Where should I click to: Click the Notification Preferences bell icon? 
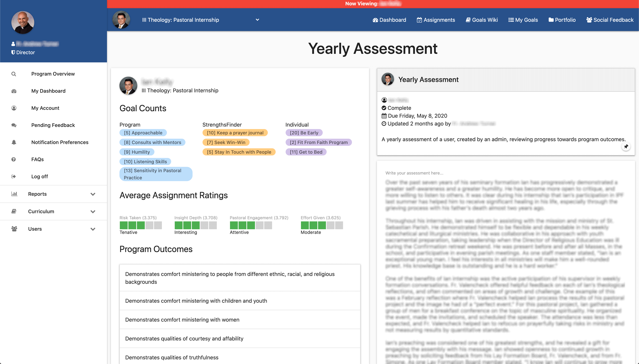[x=14, y=142]
